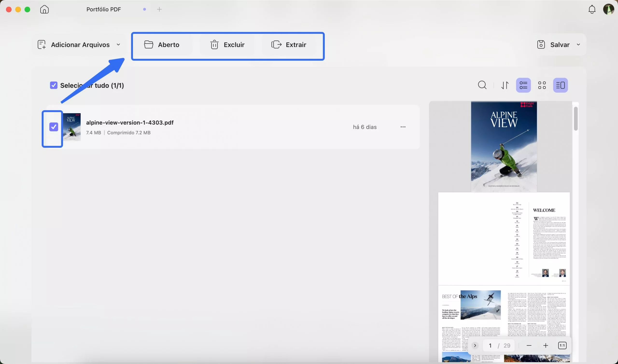Expand the Adicionar Arquivos dropdown

[x=119, y=45]
